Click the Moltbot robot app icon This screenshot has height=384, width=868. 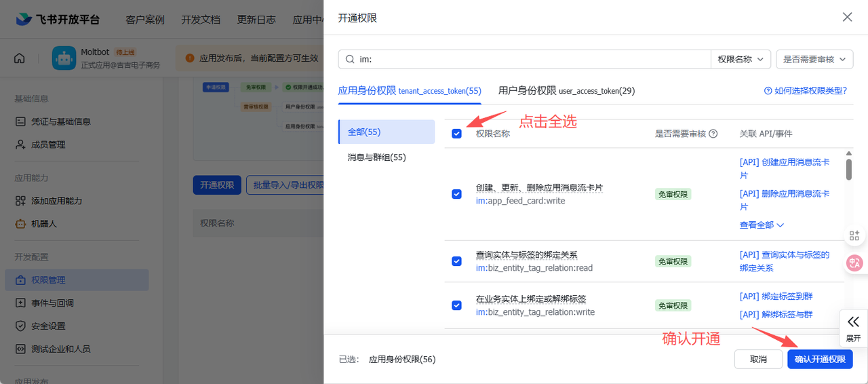[x=64, y=58]
